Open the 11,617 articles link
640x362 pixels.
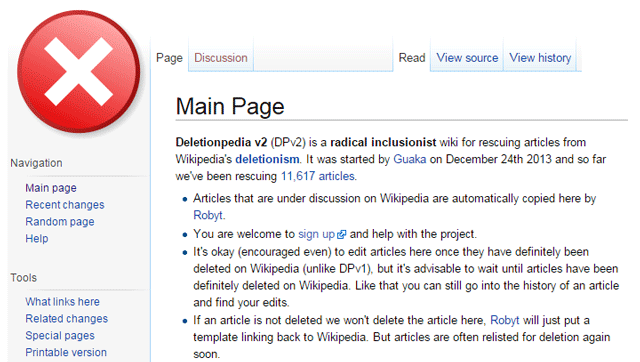coord(318,176)
